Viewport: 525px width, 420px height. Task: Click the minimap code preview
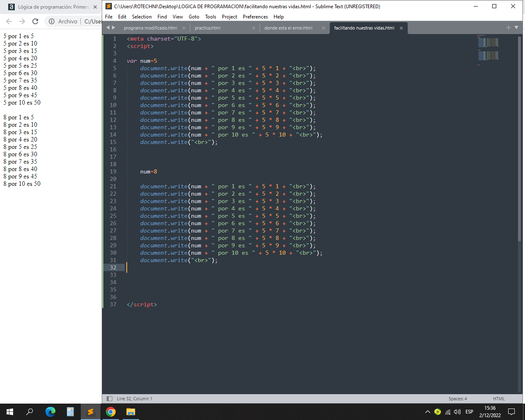tap(488, 50)
